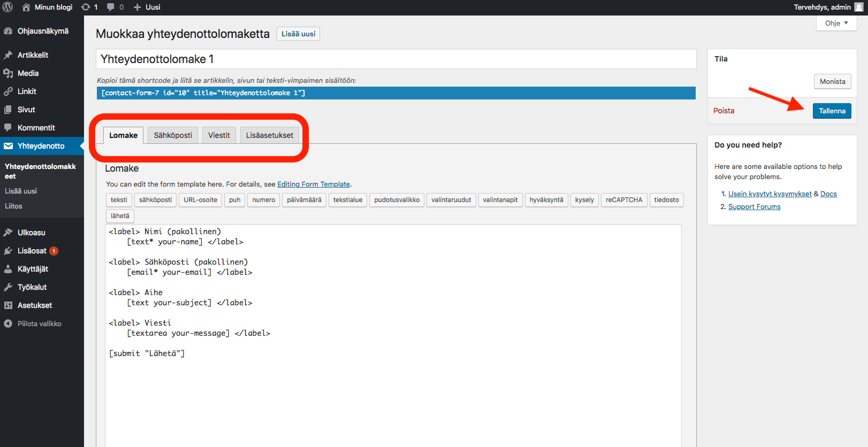Switch to the Lomake tab
Screen dimensions: 868x447
point(123,135)
